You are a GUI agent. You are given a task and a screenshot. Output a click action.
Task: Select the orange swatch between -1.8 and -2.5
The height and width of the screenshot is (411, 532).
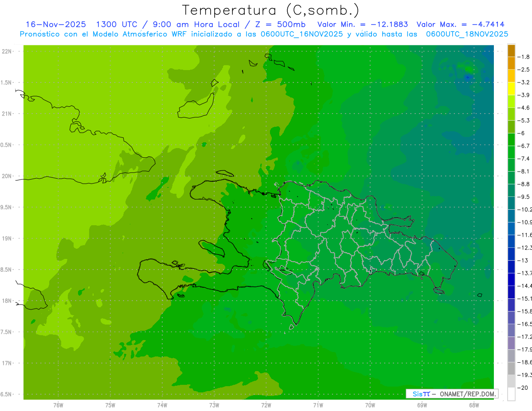point(511,63)
